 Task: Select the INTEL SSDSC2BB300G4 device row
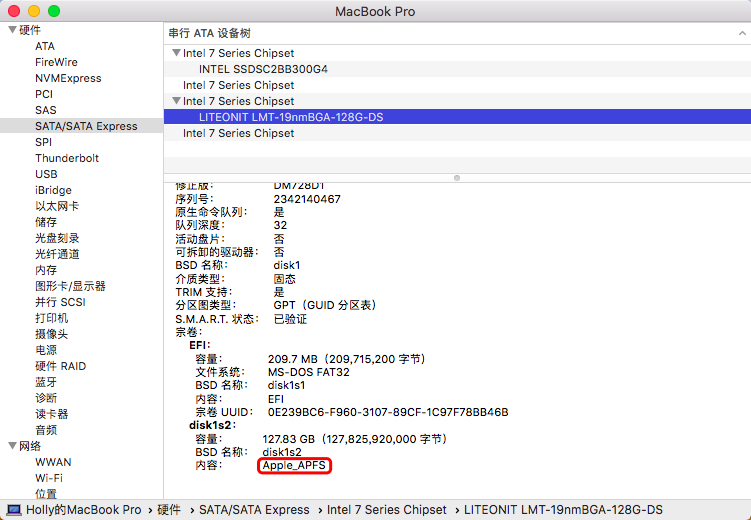[263, 69]
